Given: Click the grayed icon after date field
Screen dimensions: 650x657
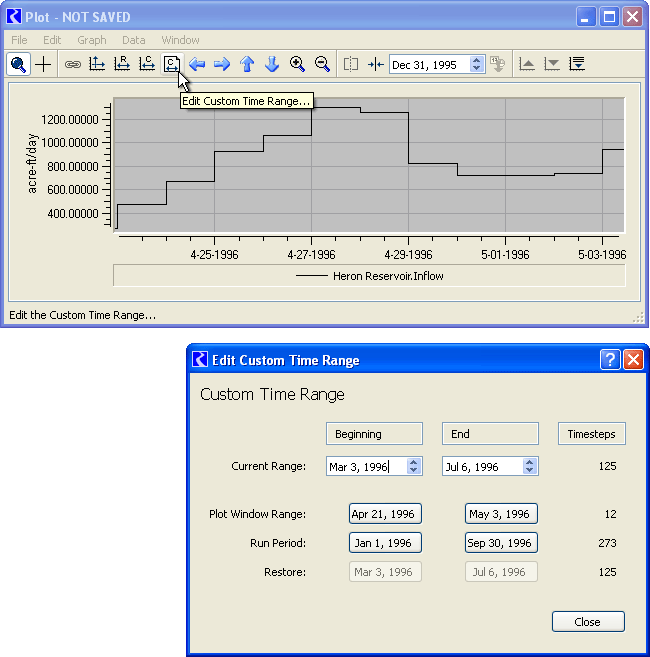Looking at the screenshot, I should (498, 64).
